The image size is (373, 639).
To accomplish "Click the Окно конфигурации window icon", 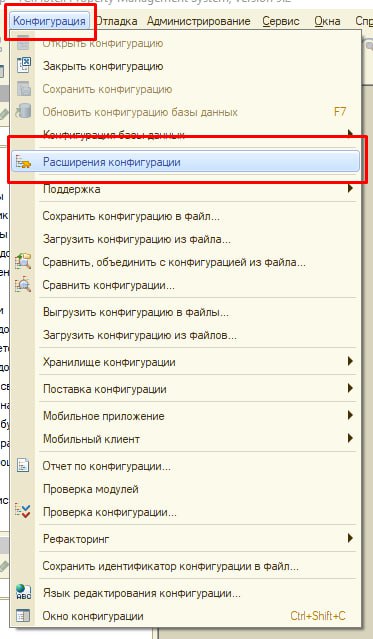I will coord(23,616).
